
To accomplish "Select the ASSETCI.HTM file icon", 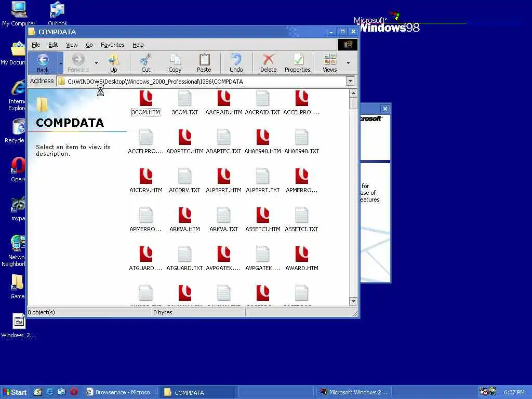I will 262,215.
